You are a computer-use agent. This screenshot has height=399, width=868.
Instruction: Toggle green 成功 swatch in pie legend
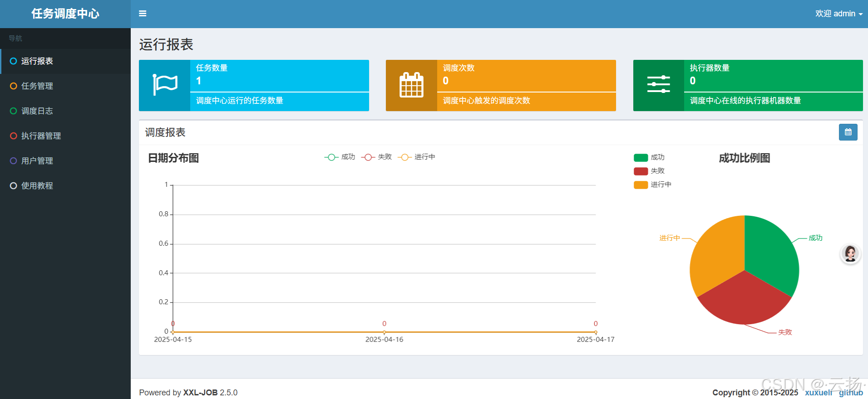tap(641, 158)
